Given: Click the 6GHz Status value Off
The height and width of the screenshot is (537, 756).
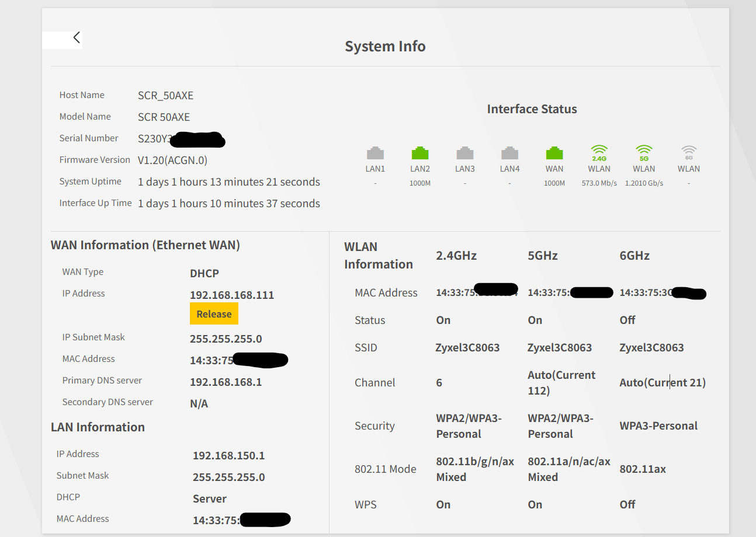Looking at the screenshot, I should (x=627, y=320).
